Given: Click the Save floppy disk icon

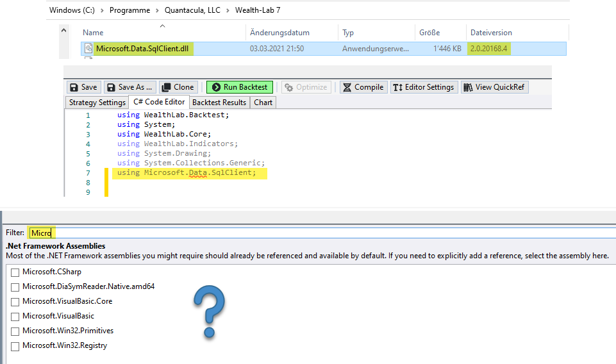Looking at the screenshot, I should coord(74,87).
